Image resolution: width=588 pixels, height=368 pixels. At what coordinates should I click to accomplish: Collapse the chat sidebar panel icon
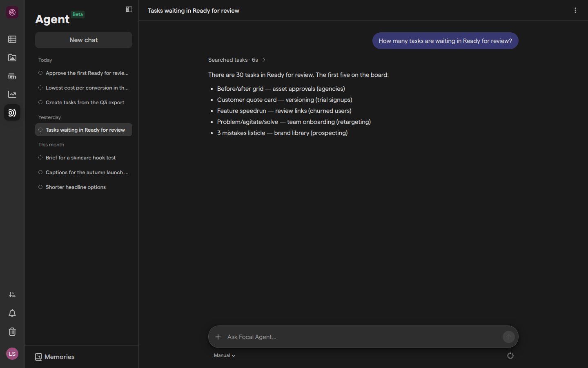(x=129, y=9)
